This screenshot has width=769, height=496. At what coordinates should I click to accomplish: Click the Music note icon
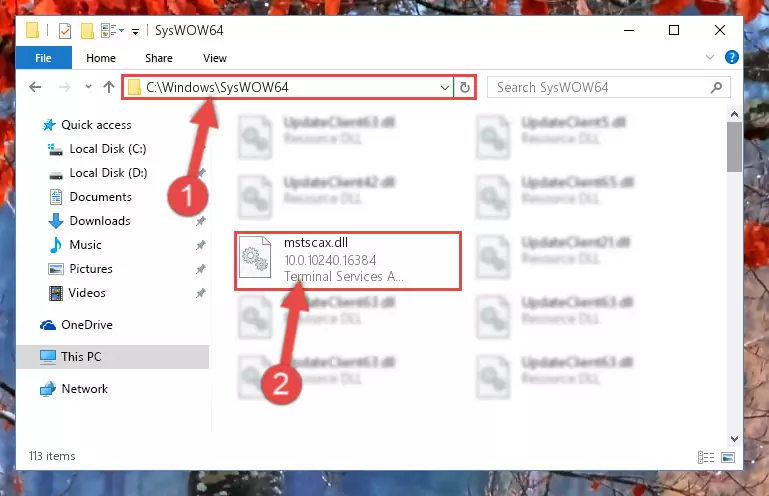(x=55, y=245)
